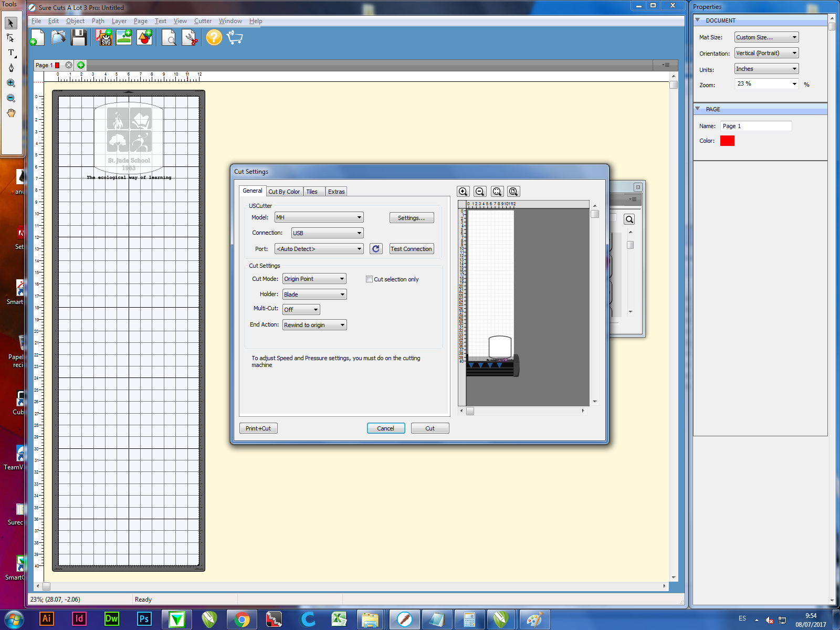The image size is (840, 630).
Task: Zoom in on cut preview
Action: point(463,192)
